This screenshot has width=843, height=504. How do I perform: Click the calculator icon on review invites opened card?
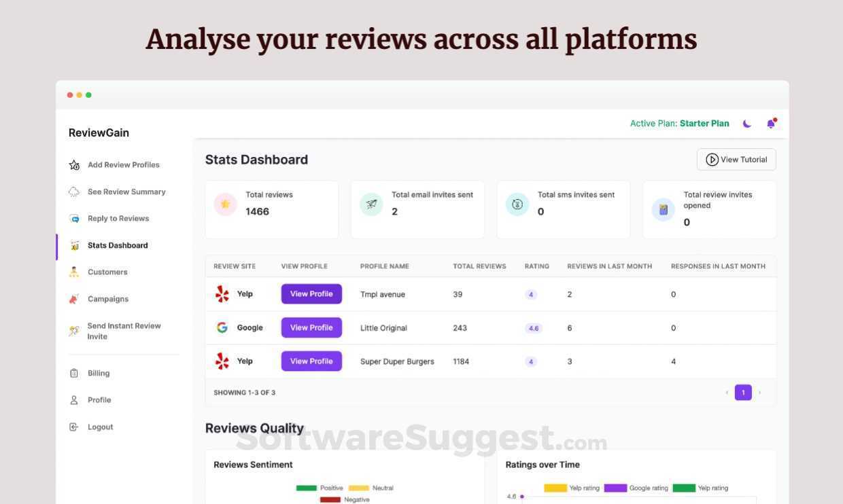663,209
